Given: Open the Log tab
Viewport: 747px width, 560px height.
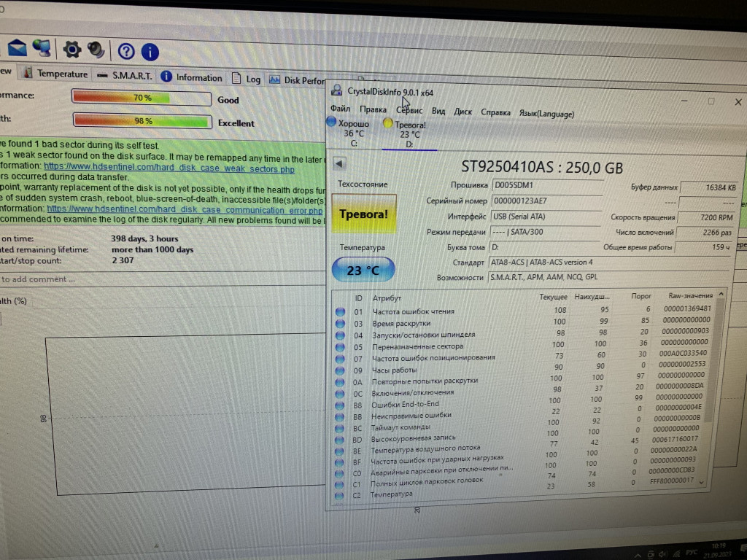Looking at the screenshot, I should point(247,79).
